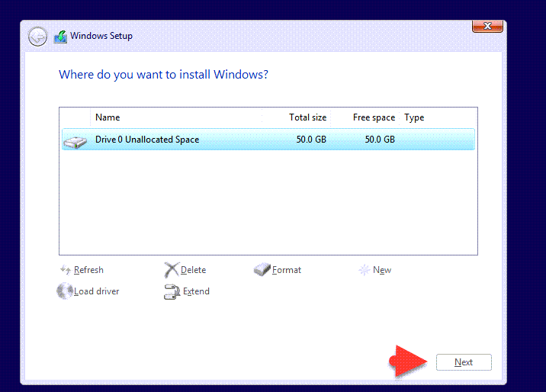Click the Refresh arrows icon
The width and height of the screenshot is (546, 392).
click(66, 270)
